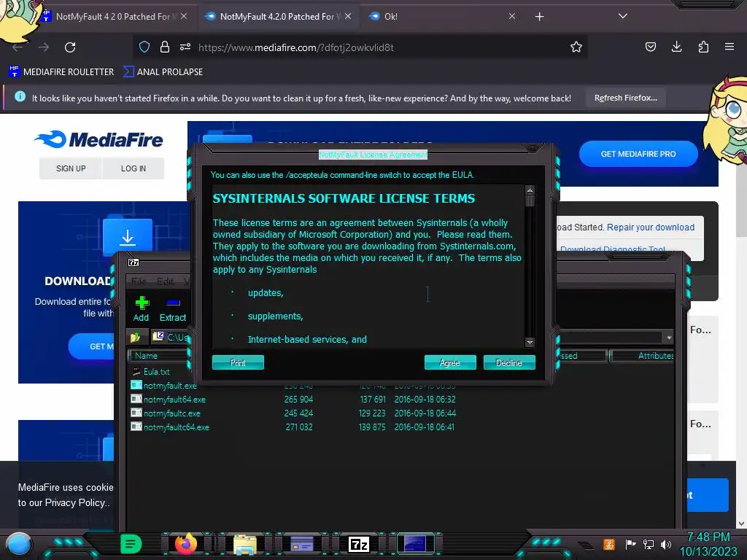Click the up-folder icon in 7-Zip
Image resolution: width=747 pixels, height=560 pixels.
[135, 337]
